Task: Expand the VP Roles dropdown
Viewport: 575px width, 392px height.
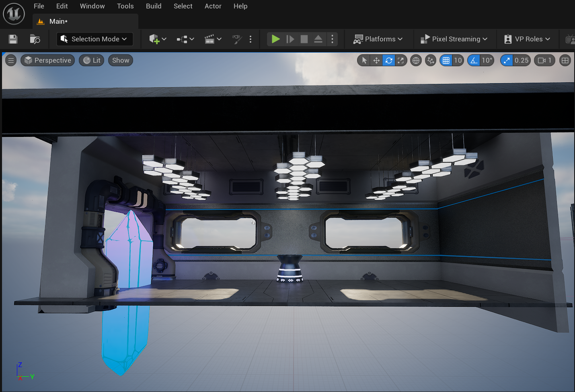Action: pos(527,39)
